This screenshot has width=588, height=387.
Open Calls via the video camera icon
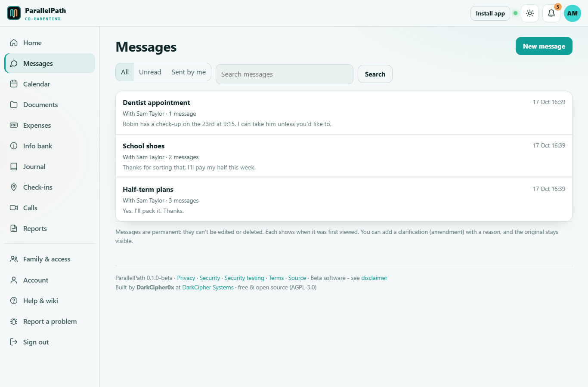pyautogui.click(x=14, y=208)
